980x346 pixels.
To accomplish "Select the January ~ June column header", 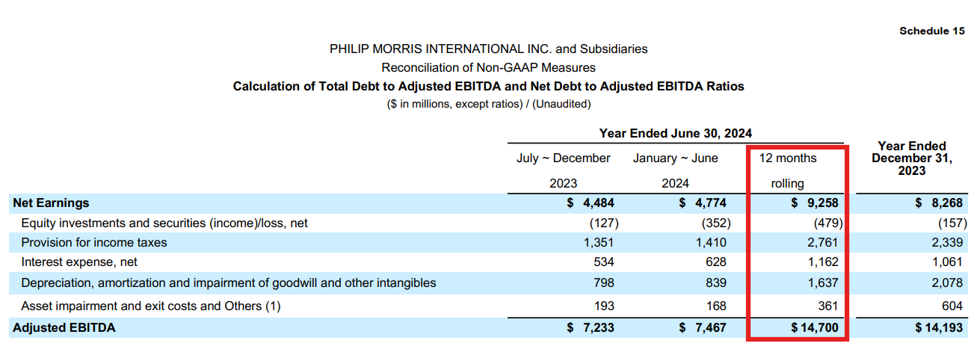I will pos(675,158).
